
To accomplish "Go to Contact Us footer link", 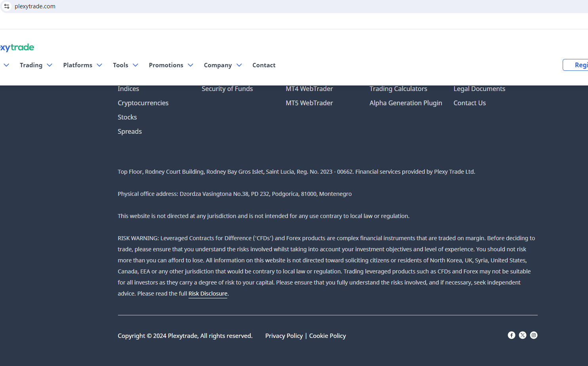I will [470, 103].
